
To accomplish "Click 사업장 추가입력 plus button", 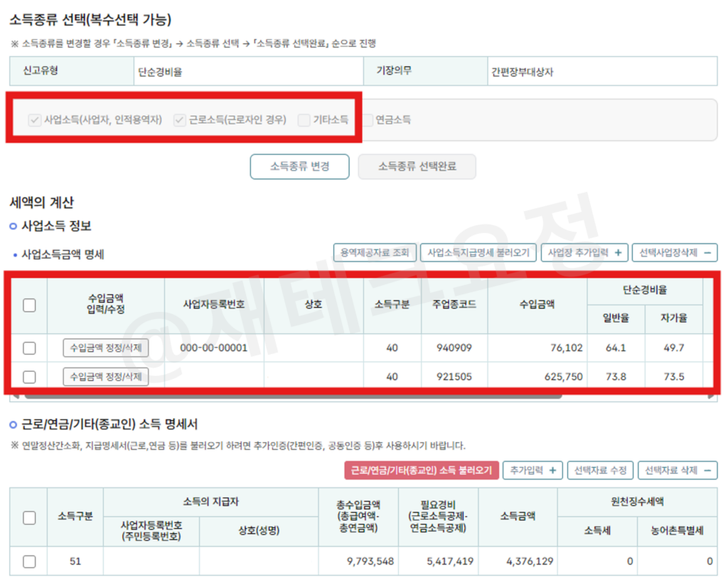I will tap(584, 253).
